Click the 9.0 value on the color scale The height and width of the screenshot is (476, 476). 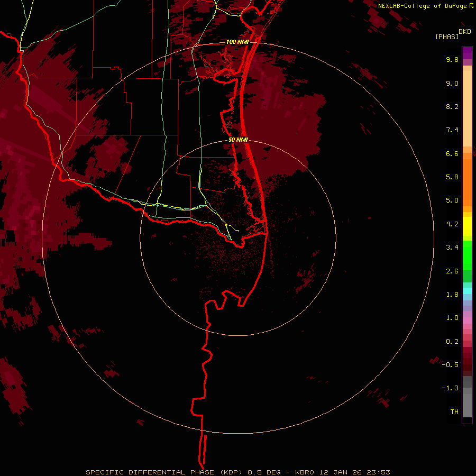coord(452,83)
